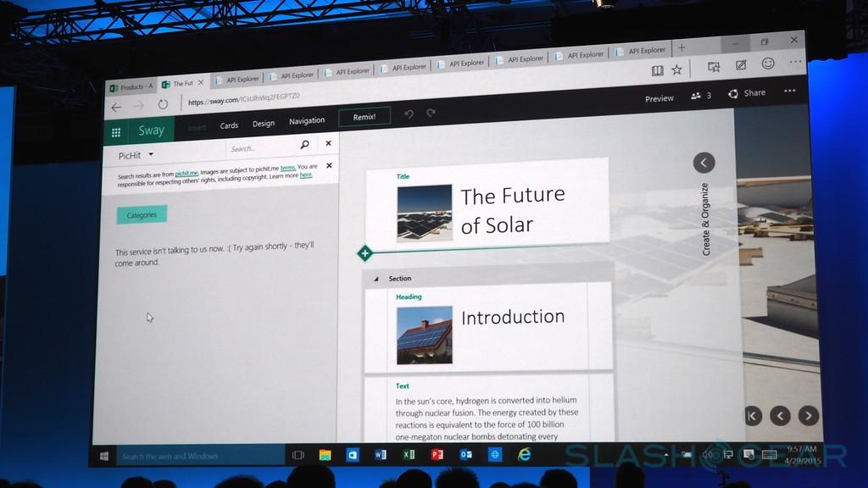
Task: Open the Sway more options ellipsis
Action: click(789, 91)
